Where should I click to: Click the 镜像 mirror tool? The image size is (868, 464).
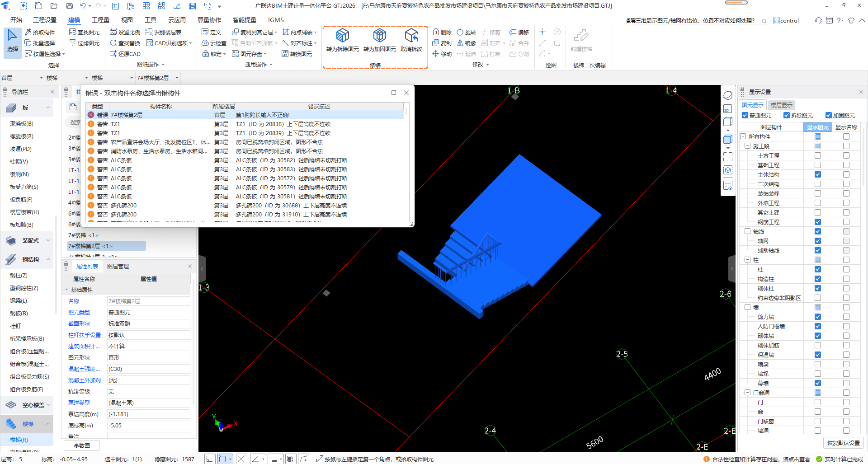click(466, 43)
